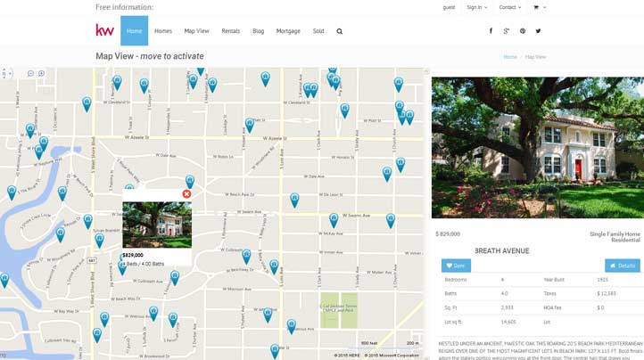Click the large property photo
The height and width of the screenshot is (360, 644).
[x=537, y=147]
